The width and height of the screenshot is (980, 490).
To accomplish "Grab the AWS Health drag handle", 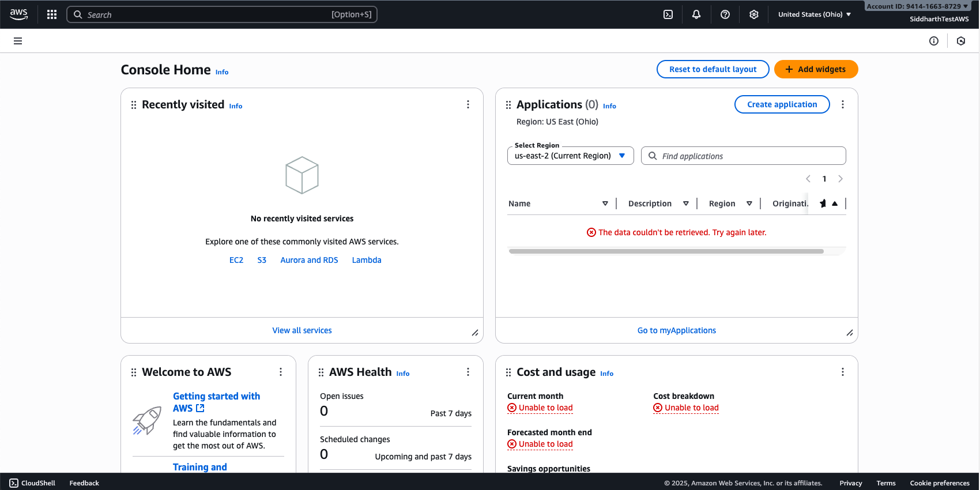I will tap(321, 372).
